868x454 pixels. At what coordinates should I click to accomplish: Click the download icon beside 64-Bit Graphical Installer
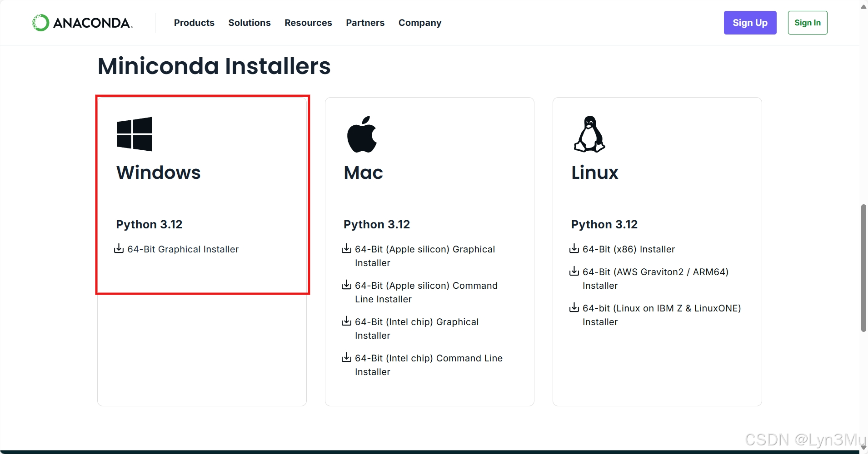118,248
